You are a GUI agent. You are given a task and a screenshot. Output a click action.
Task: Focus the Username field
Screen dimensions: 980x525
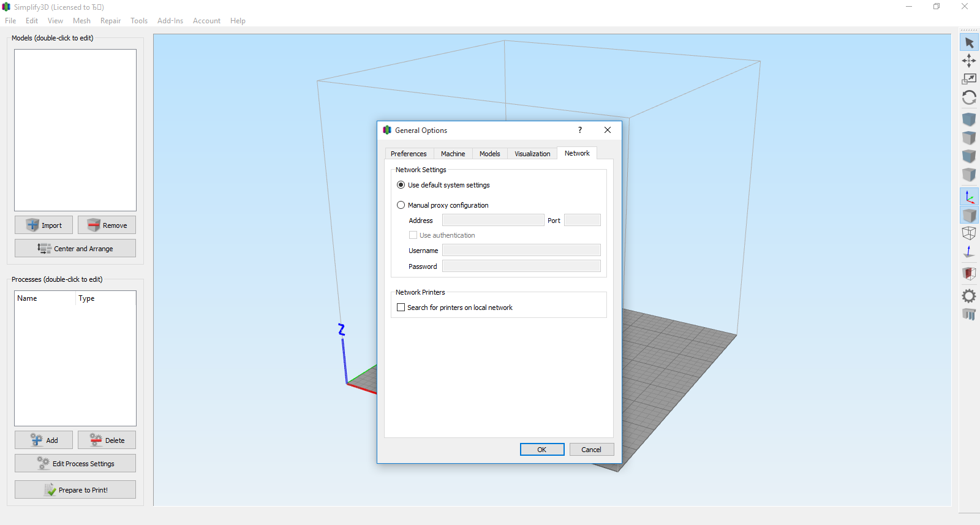(521, 250)
